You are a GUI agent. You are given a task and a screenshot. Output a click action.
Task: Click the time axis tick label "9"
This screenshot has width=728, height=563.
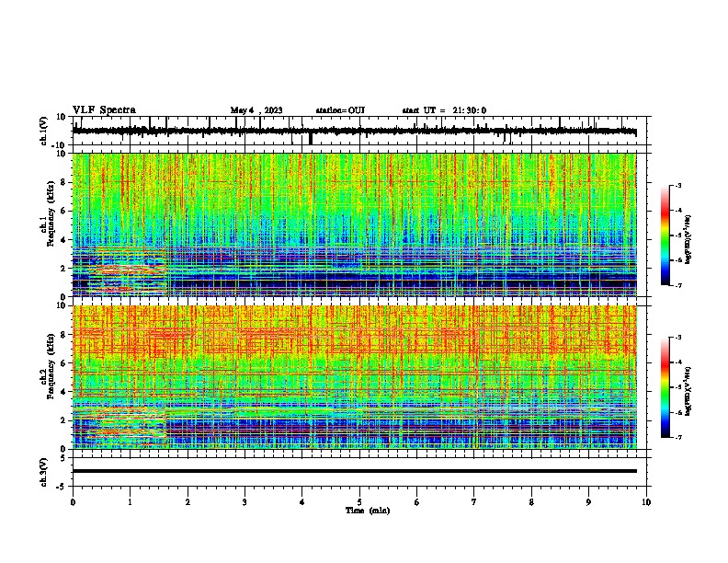pyautogui.click(x=588, y=502)
